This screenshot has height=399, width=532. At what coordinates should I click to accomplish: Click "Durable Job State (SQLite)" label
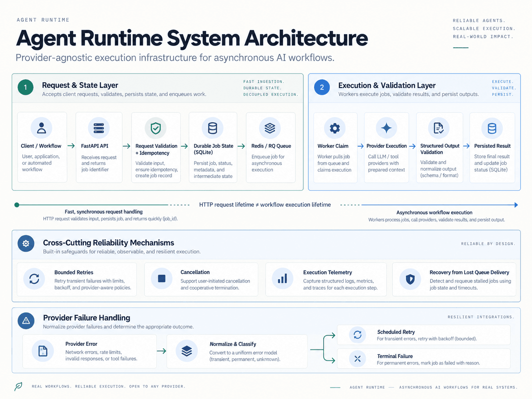click(213, 149)
